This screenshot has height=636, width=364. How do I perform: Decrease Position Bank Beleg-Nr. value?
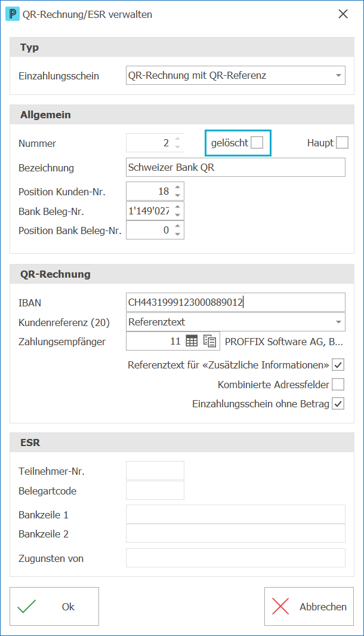[178, 234]
